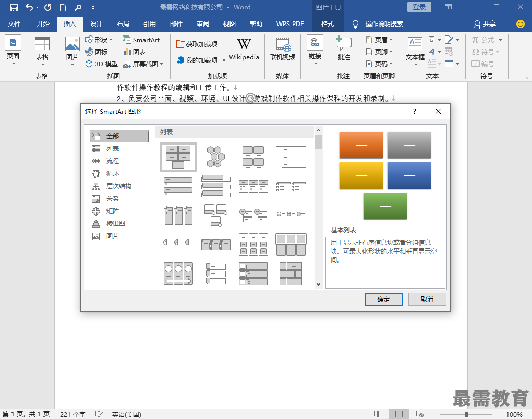The height and width of the screenshot is (419, 532).
Task: Open the 3D 模型 insert tool
Action: (102, 64)
